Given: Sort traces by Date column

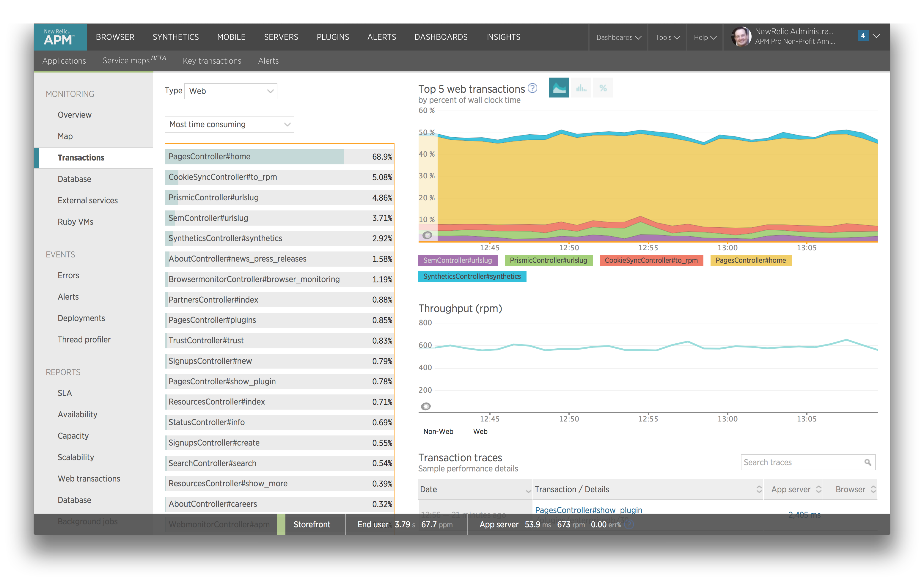Looking at the screenshot, I should pos(475,489).
